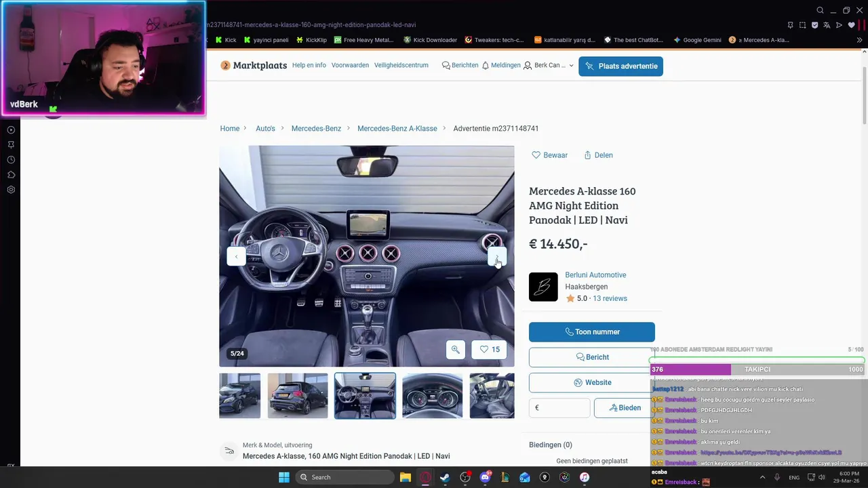
Task: Select the rear exterior car thumbnail
Action: coord(298,396)
